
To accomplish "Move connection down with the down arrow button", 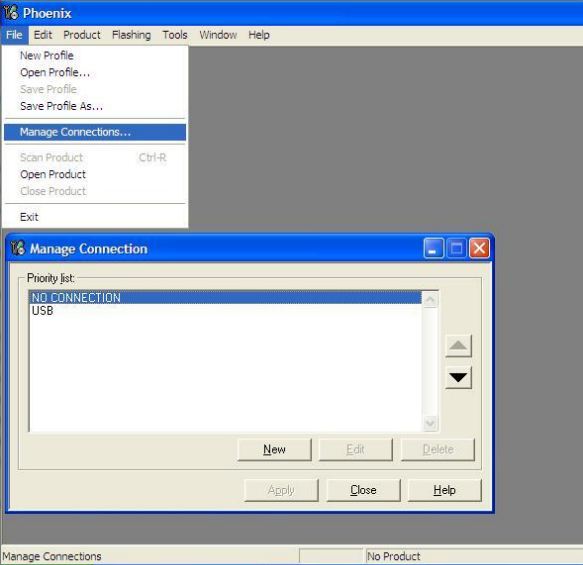I will [x=458, y=377].
